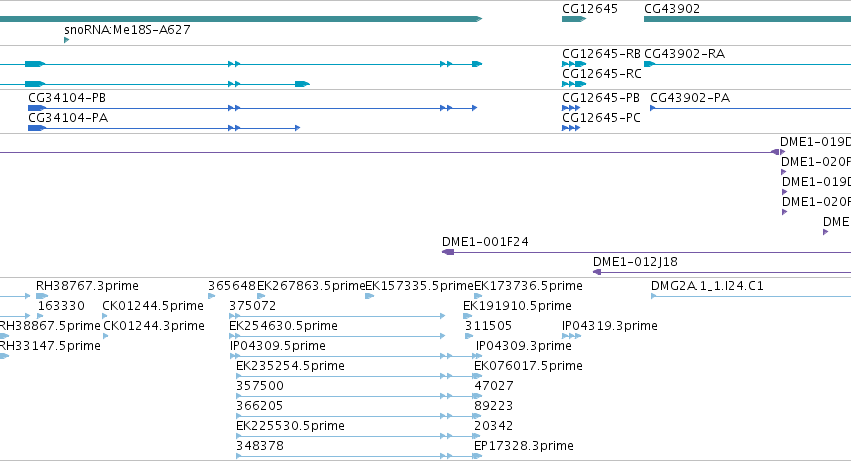The width and height of the screenshot is (851, 461).
Task: Select the DME1-001F24 reverse arrowhead
Action: click(x=448, y=252)
